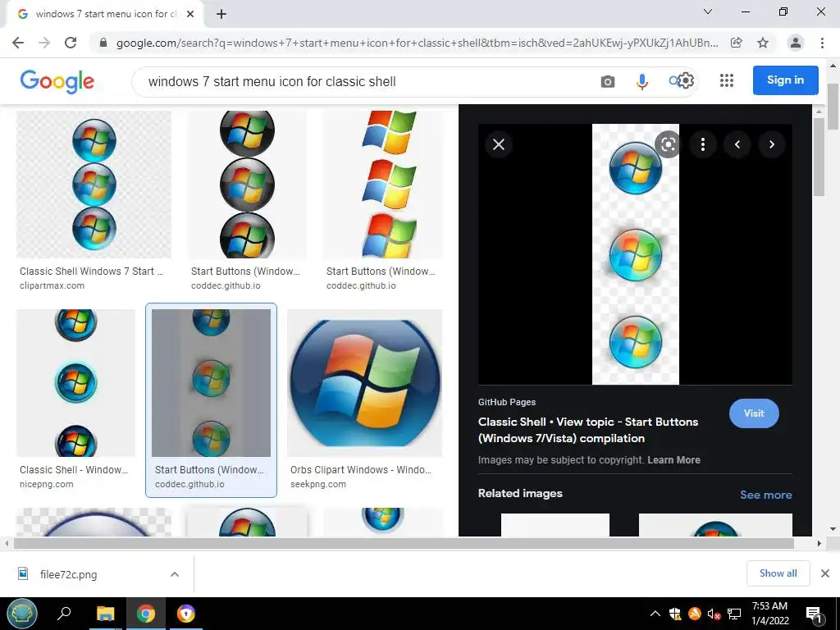Viewport: 840px width, 630px height.
Task: Click the page horizontal scrollbar
Action: tap(403, 543)
